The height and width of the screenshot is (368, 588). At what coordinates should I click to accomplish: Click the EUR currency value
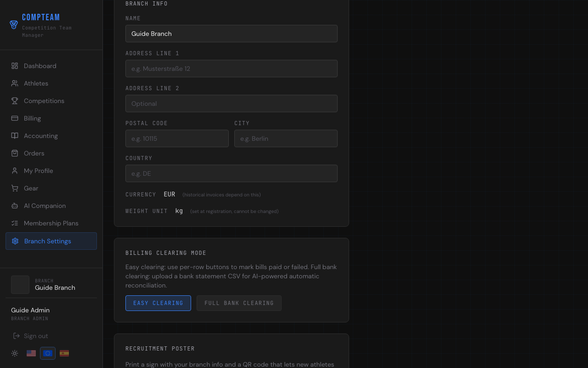tap(170, 194)
